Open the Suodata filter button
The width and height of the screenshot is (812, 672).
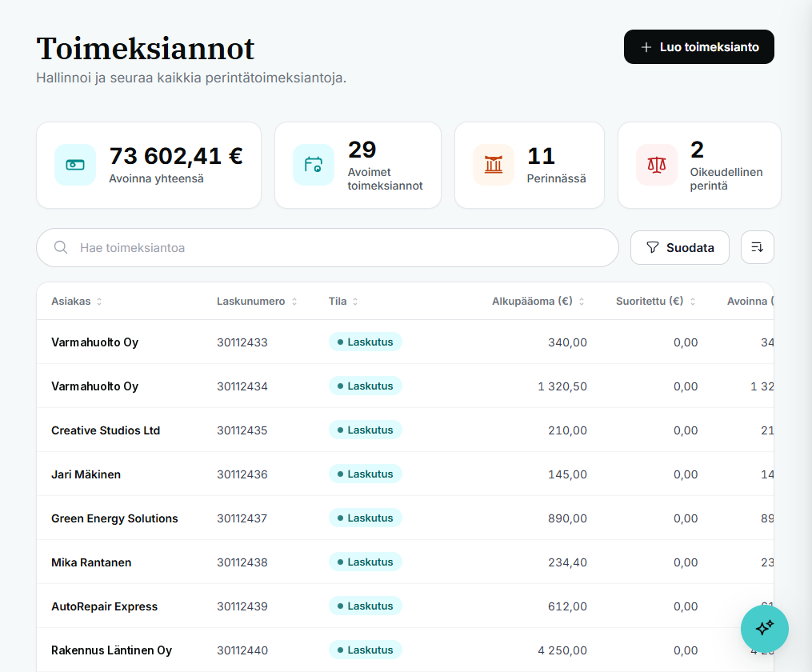pos(679,247)
